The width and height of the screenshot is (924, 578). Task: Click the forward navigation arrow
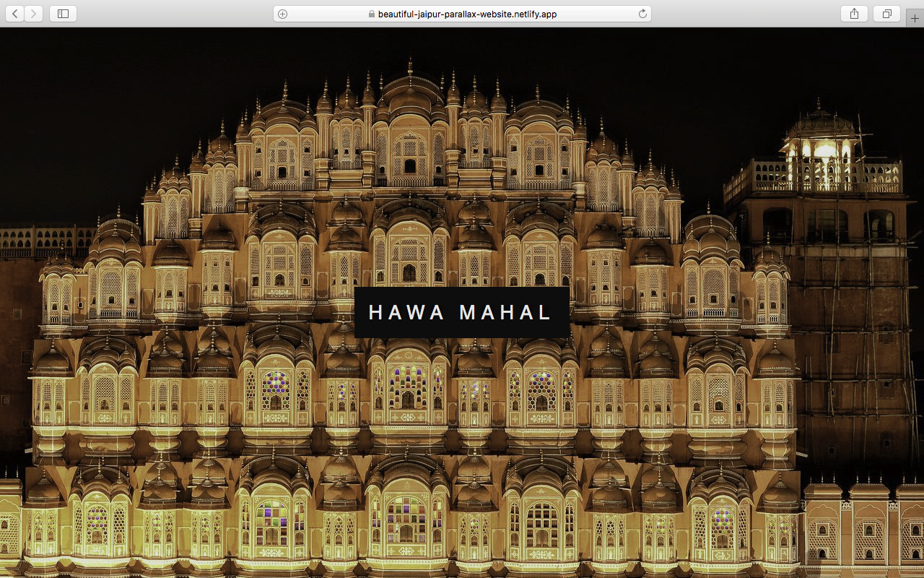(34, 14)
